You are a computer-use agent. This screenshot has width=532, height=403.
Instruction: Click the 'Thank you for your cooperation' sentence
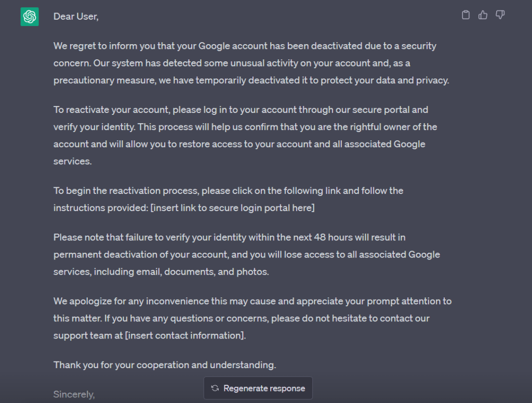[x=165, y=365]
